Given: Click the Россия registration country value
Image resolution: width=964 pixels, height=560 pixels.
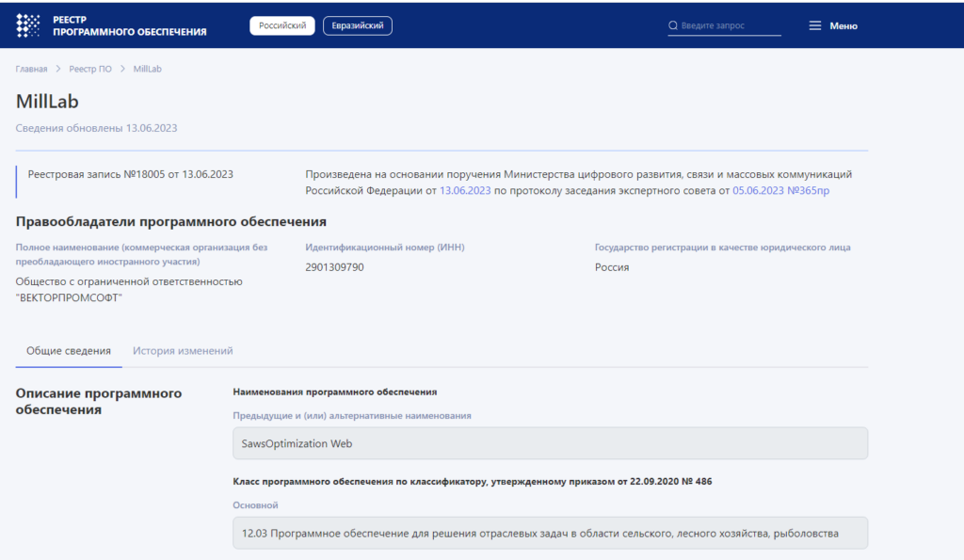Looking at the screenshot, I should pyautogui.click(x=612, y=267).
